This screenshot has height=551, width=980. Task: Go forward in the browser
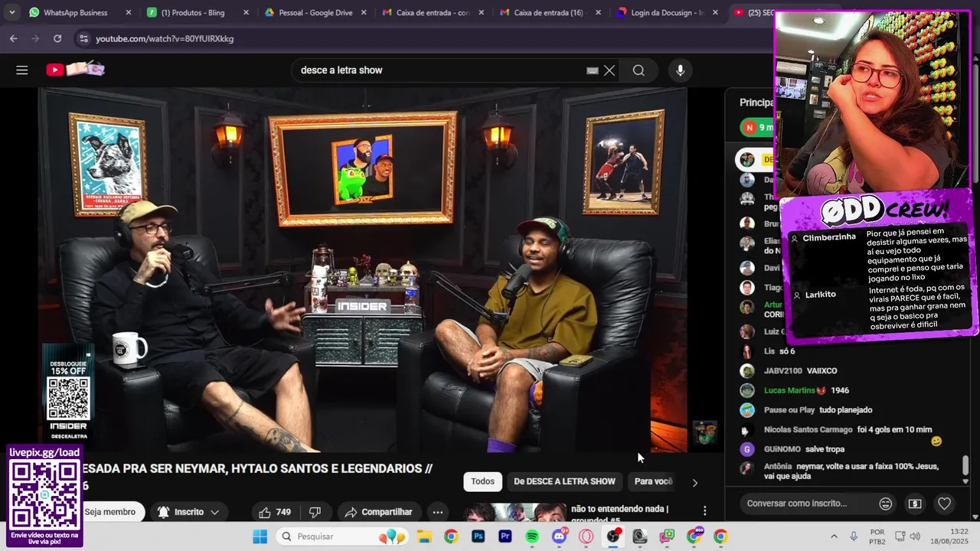click(x=35, y=38)
